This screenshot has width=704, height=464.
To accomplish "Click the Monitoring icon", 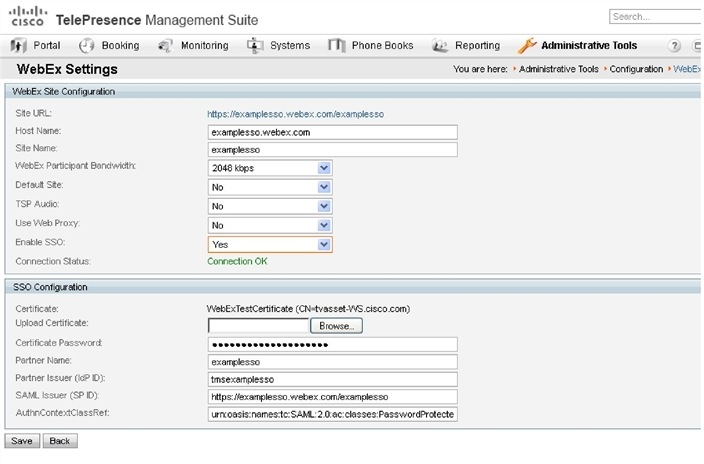I will [x=165, y=45].
